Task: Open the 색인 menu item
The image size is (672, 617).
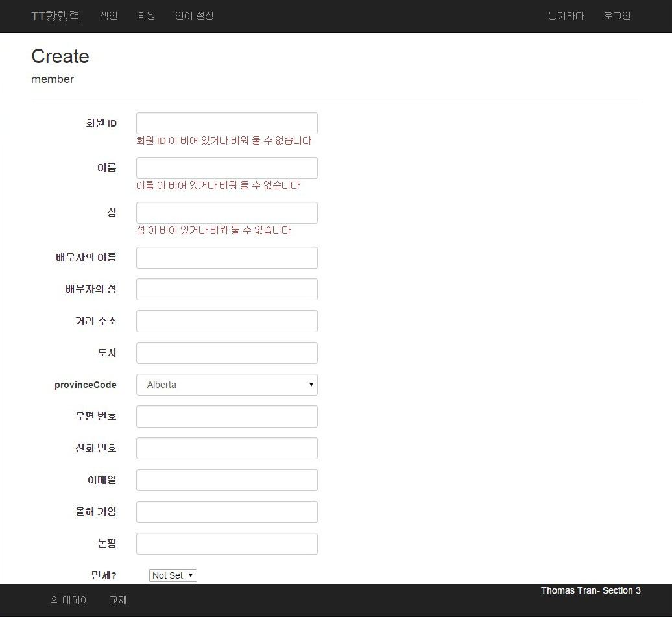Action: click(109, 16)
